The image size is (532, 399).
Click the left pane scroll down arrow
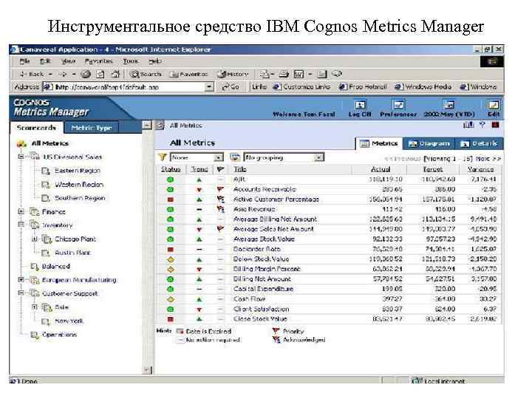pos(147,369)
